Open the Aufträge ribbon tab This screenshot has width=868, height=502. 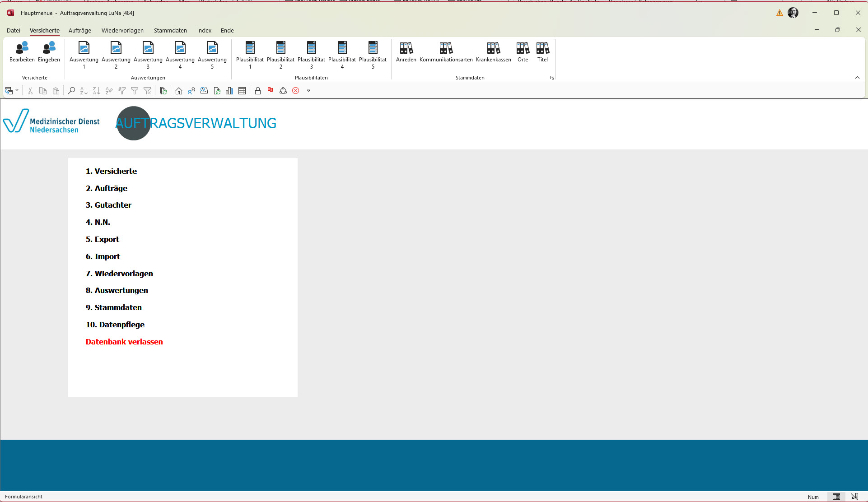80,31
